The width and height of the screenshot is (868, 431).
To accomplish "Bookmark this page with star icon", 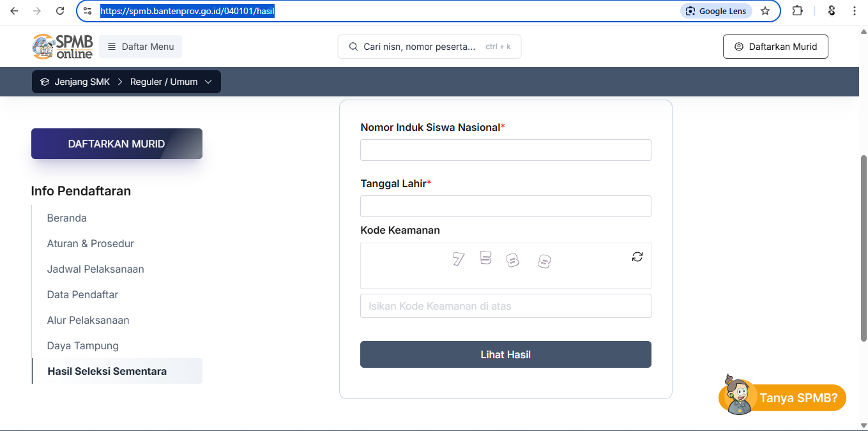I will tap(765, 11).
